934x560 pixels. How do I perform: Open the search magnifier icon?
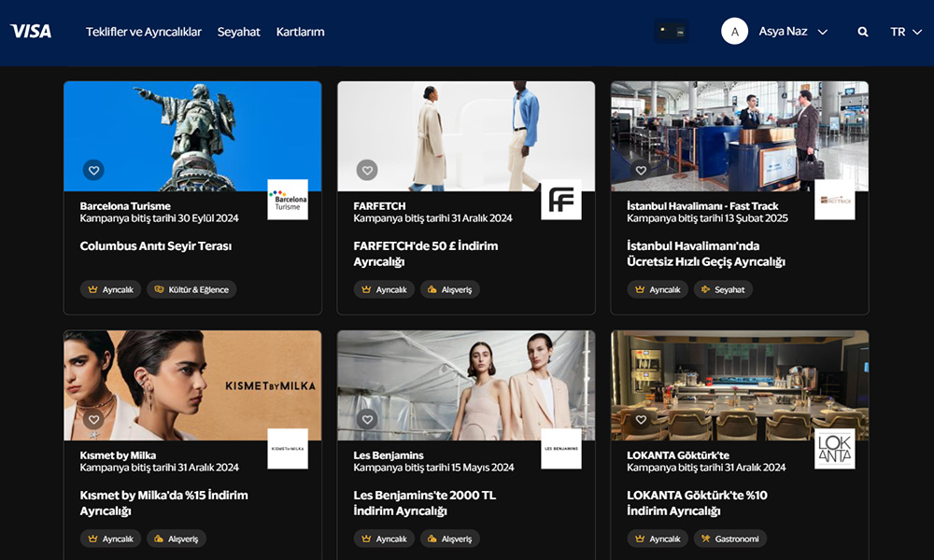[863, 32]
